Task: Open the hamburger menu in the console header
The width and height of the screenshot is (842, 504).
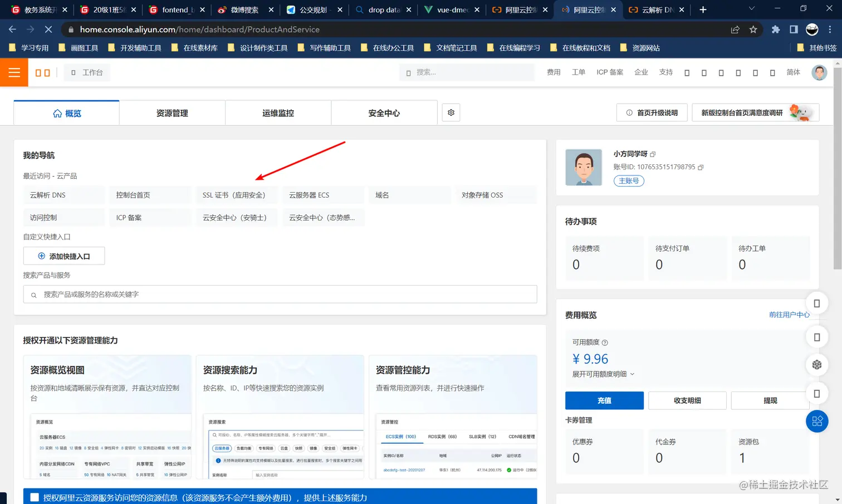Action: pos(14,72)
